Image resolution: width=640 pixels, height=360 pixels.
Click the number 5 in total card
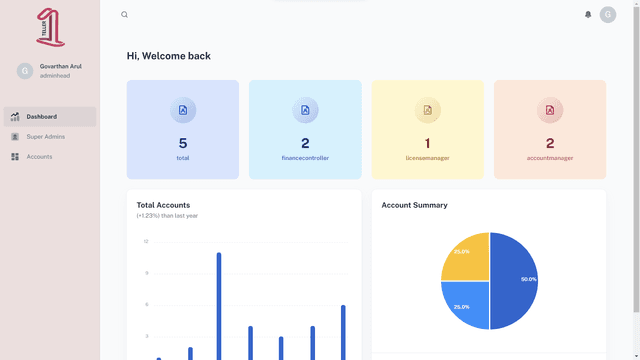tap(183, 143)
